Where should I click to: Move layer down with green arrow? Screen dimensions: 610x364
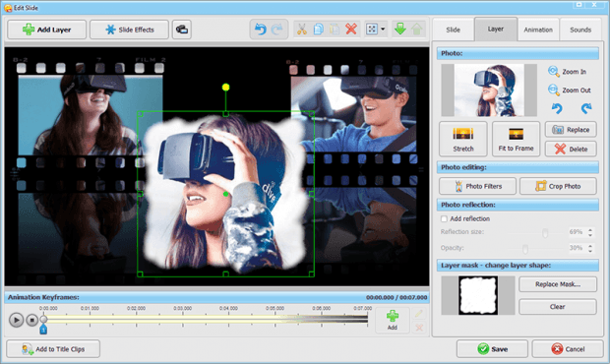pyautogui.click(x=400, y=30)
